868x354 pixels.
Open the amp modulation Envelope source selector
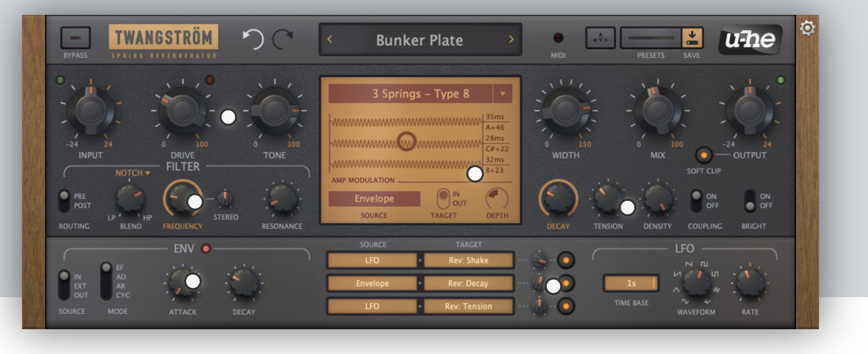pos(374,199)
